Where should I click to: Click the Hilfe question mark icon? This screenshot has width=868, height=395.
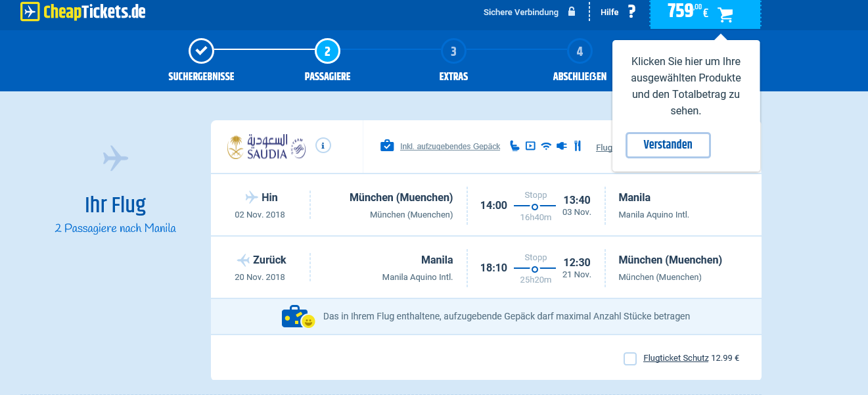[x=631, y=12]
